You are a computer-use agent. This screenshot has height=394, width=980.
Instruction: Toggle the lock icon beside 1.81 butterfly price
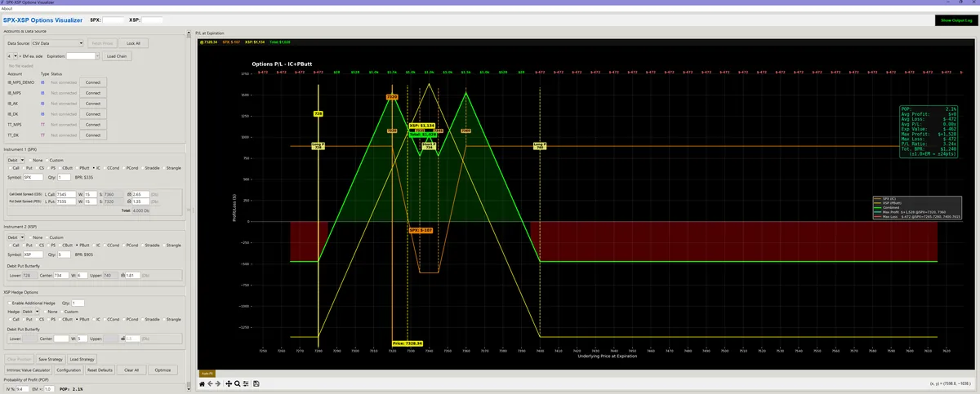(x=122, y=275)
